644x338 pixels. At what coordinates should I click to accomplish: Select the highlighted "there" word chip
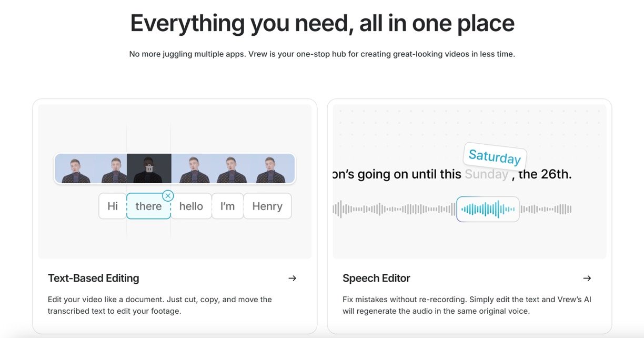coord(148,207)
